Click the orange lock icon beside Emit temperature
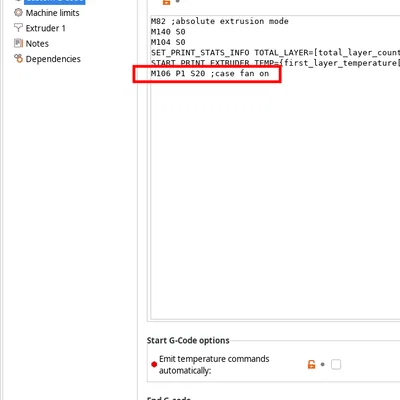This screenshot has height=400, width=400. click(311, 364)
